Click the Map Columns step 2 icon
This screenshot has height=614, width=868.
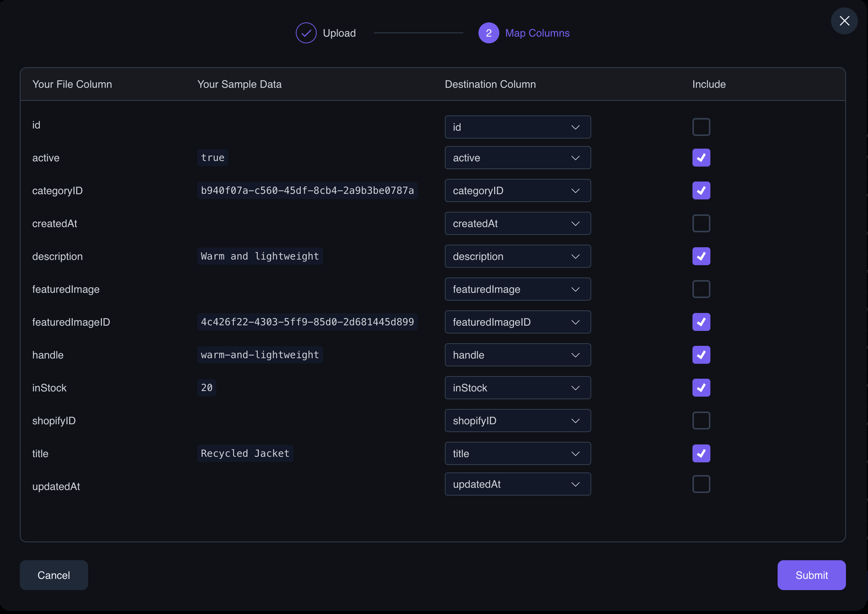pyautogui.click(x=488, y=32)
